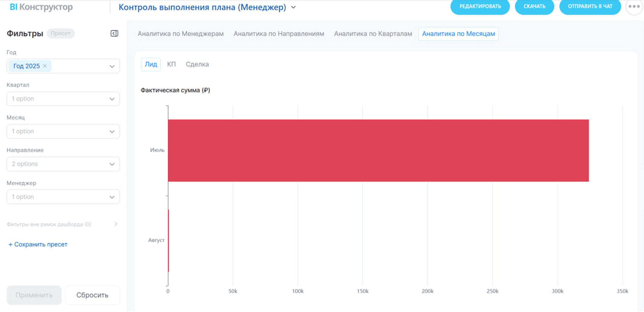Click the BI Конструктор logo
The height and width of the screenshot is (312, 644).
(x=41, y=7)
